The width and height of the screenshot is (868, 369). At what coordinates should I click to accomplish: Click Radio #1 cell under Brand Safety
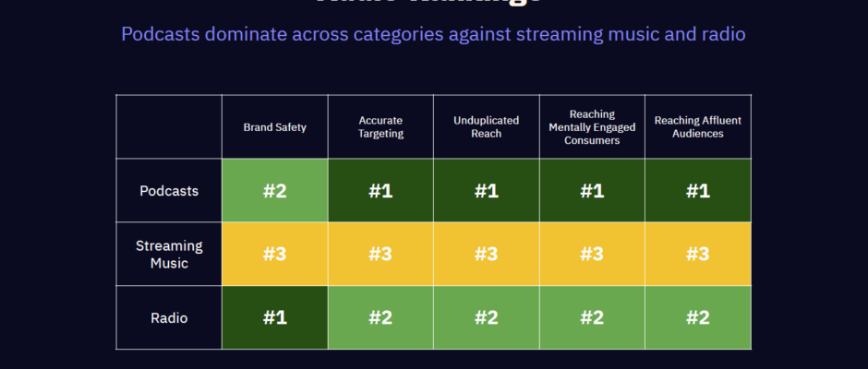[x=274, y=318]
